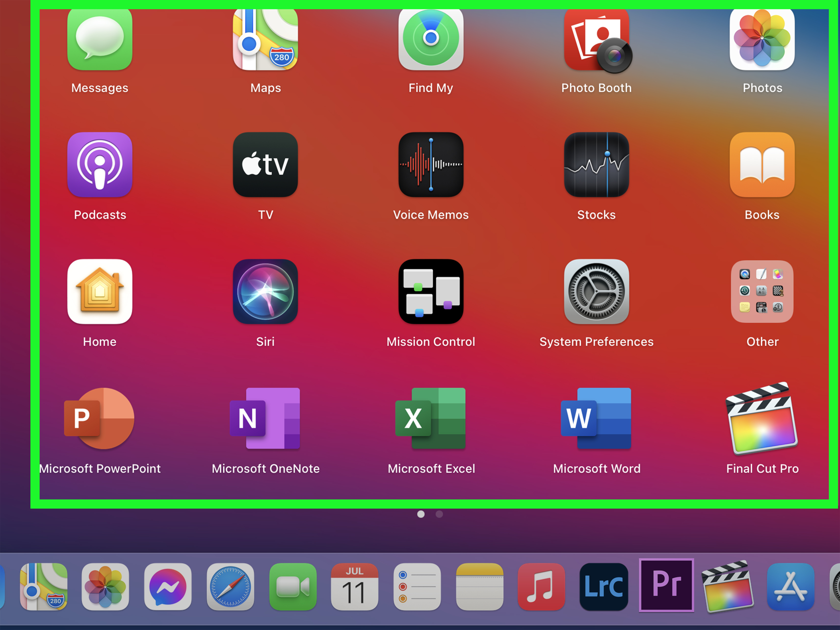This screenshot has height=630, width=840.
Task: Open Microsoft OneNote
Action: tap(265, 418)
